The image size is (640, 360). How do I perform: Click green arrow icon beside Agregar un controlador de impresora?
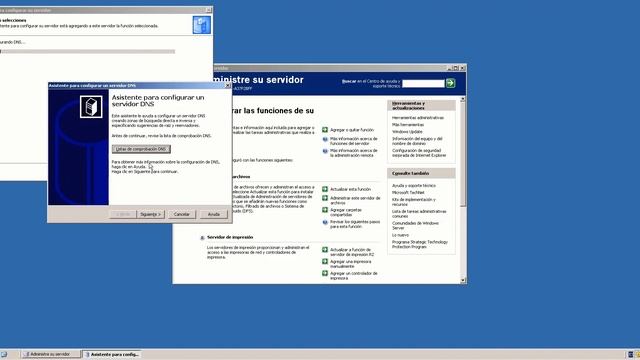(x=325, y=273)
